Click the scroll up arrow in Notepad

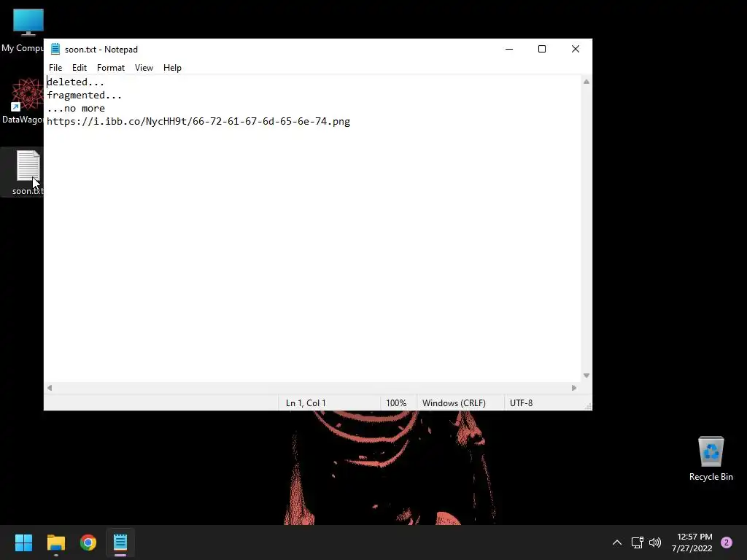point(587,82)
